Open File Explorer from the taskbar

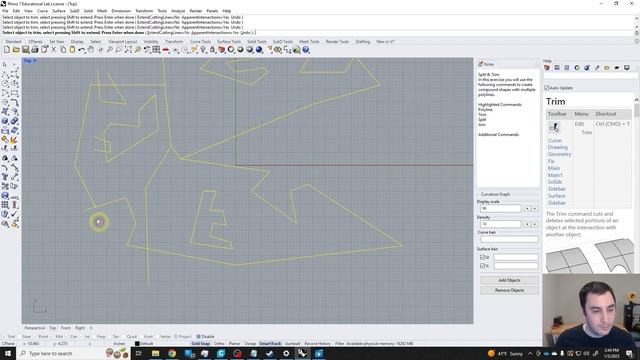[155, 353]
